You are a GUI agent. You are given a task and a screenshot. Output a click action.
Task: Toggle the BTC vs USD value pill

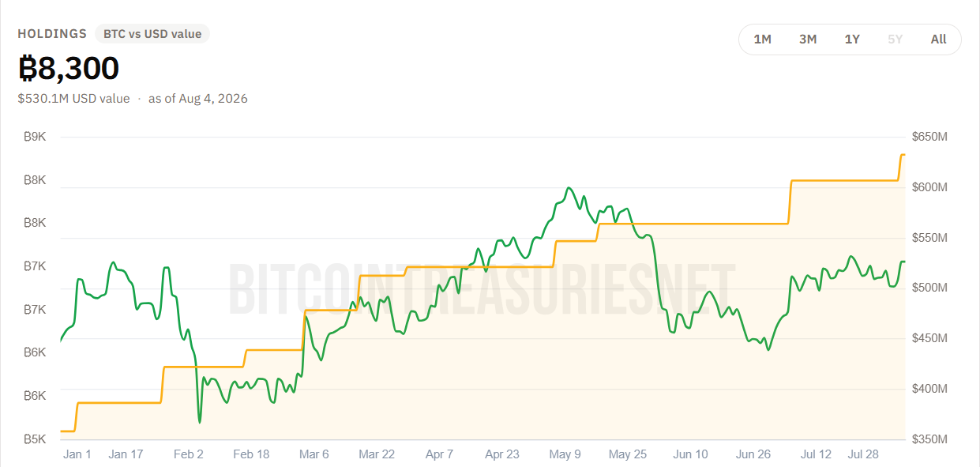point(152,33)
